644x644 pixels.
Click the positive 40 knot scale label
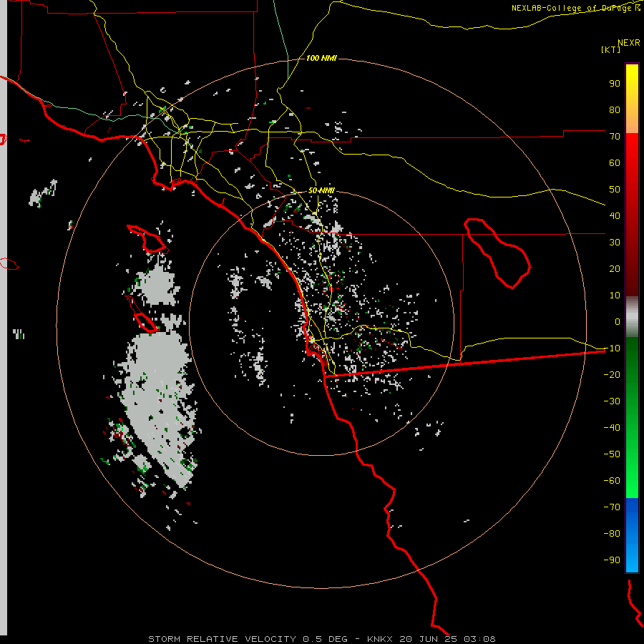pyautogui.click(x=615, y=215)
